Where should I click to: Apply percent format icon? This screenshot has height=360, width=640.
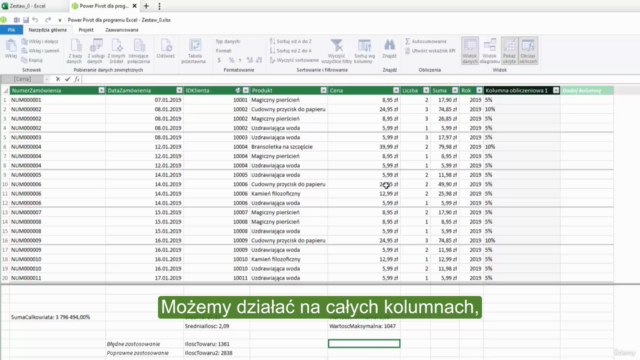231,60
